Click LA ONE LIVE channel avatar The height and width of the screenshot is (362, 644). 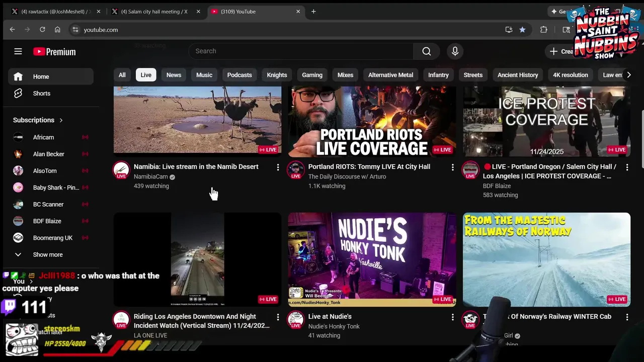click(x=121, y=320)
